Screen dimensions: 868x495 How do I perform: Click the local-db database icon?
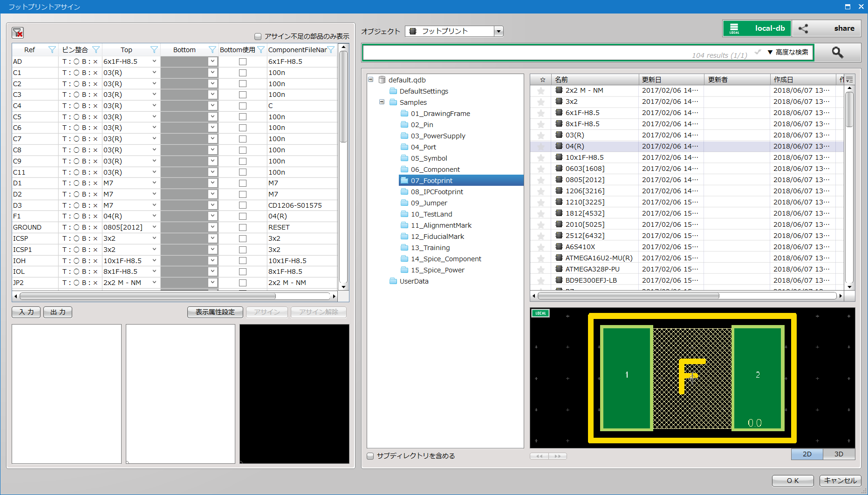coord(734,28)
